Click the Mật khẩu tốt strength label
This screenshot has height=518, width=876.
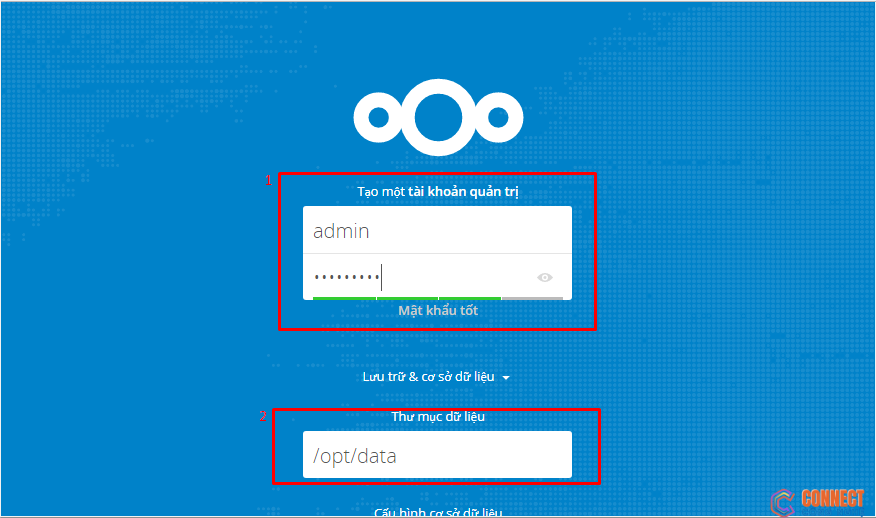click(x=438, y=310)
